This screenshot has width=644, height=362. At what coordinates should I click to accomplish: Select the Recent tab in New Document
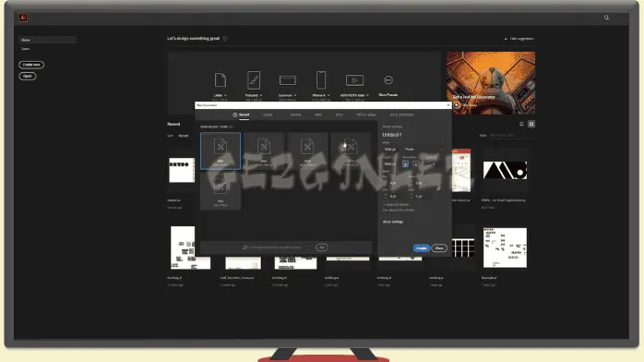242,115
